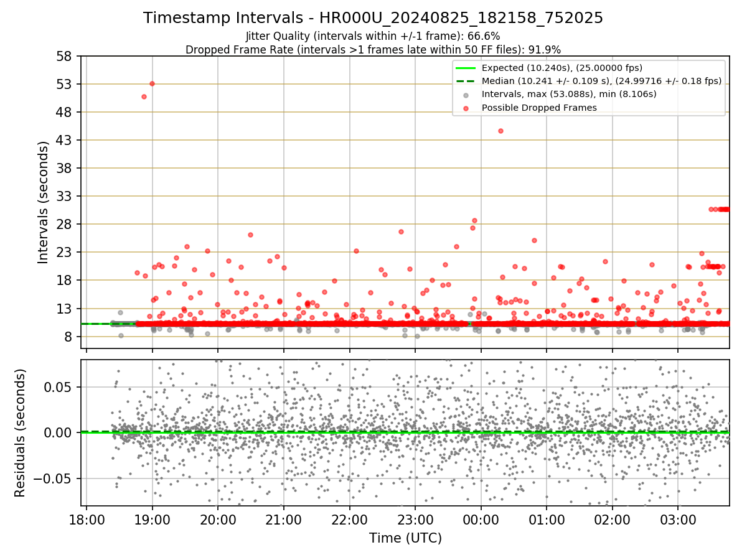Select the 'Jitter Quality' subtitle line showing 66.6%
Screen dimensions: 747x560
[373, 36]
